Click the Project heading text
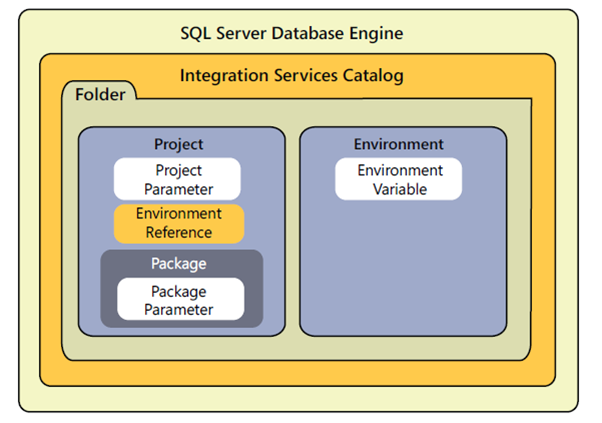Viewport: 602px width, 423px height. 179,144
